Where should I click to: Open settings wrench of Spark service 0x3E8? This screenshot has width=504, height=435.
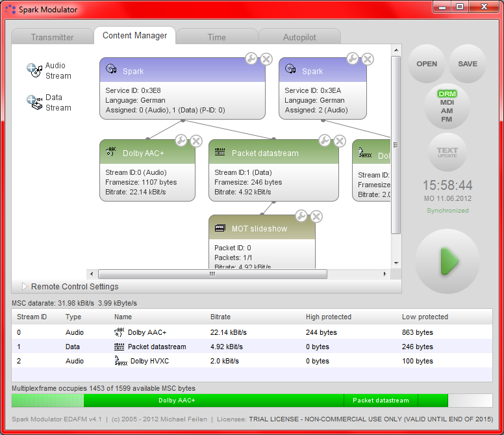pos(251,59)
